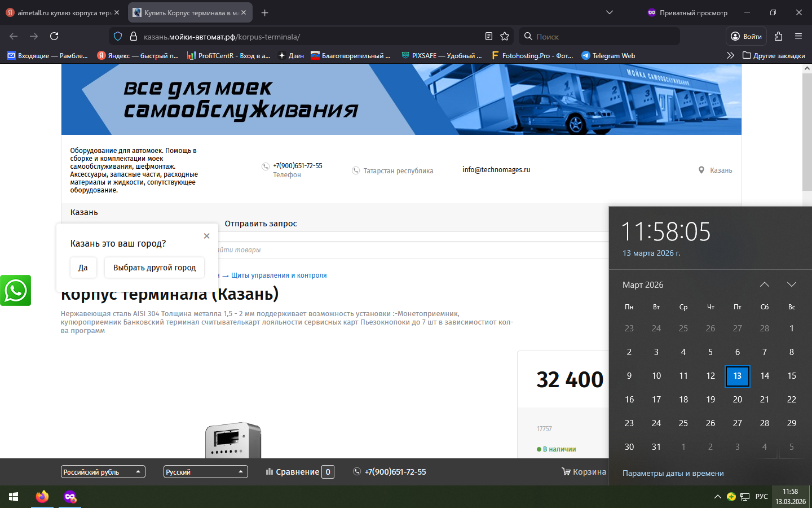Image resolution: width=812 pixels, height=508 pixels.
Task: Toggle reader view icon in address bar
Action: click(489, 36)
